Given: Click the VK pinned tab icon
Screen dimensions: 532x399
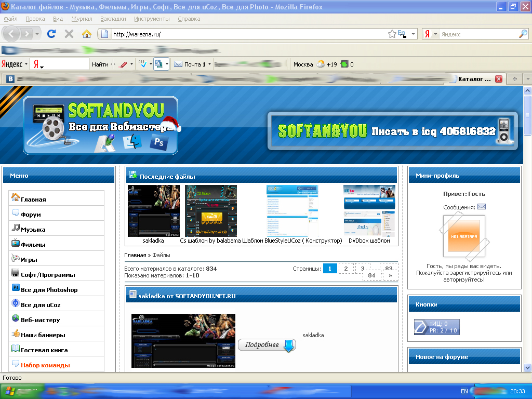Looking at the screenshot, I should point(10,79).
